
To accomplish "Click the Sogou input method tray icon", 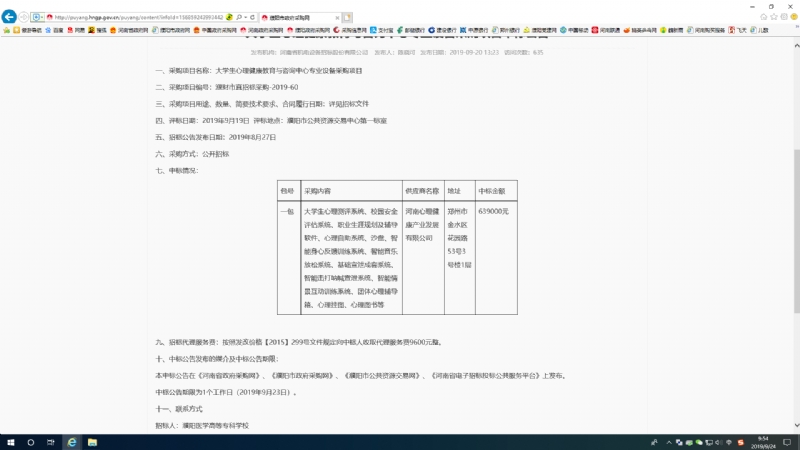I will click(x=741, y=442).
